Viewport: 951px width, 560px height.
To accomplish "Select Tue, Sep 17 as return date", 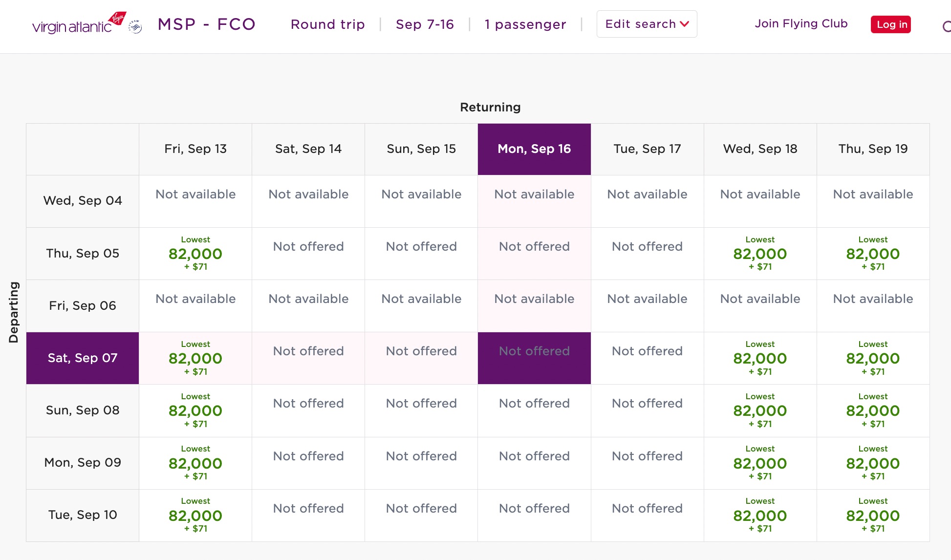I will (647, 149).
